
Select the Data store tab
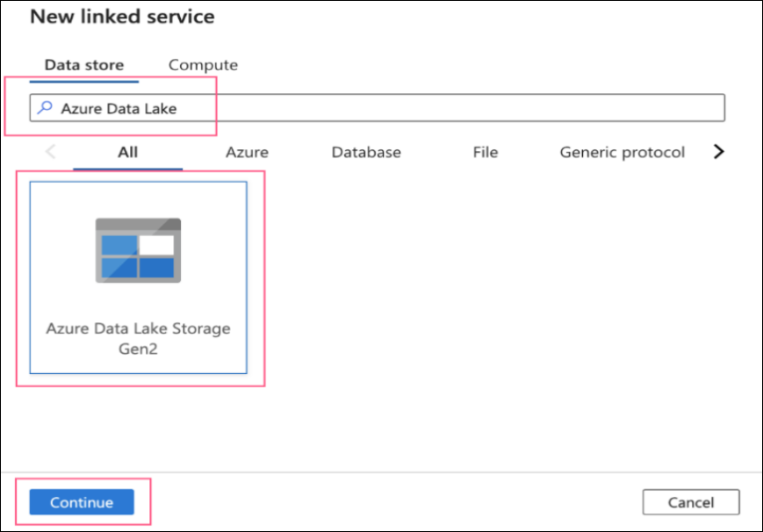83,64
